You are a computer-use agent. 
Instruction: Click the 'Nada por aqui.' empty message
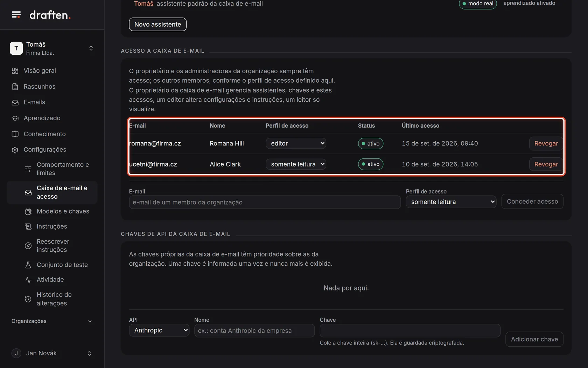[x=346, y=288]
